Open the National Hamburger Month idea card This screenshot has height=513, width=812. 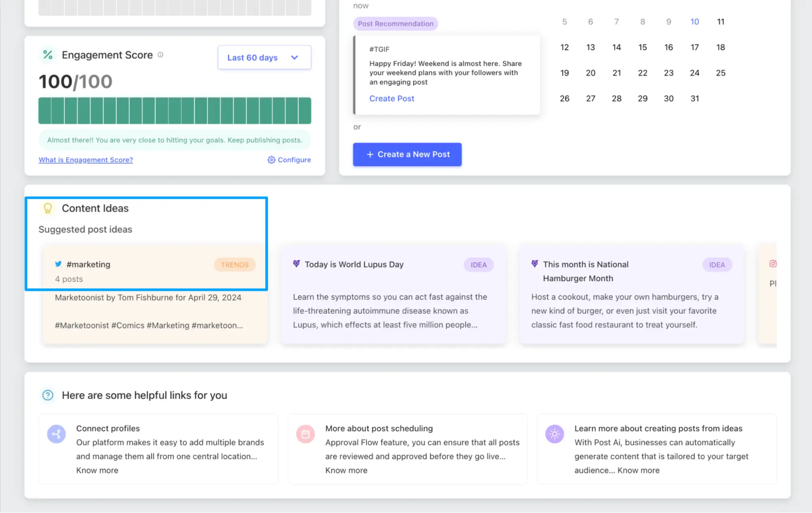[632, 294]
